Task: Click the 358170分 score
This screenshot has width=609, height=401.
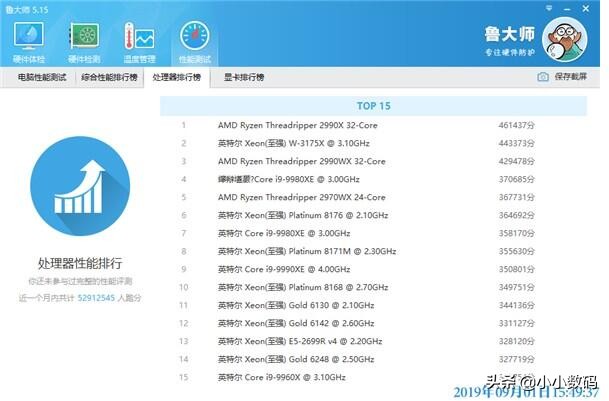Action: tap(517, 233)
